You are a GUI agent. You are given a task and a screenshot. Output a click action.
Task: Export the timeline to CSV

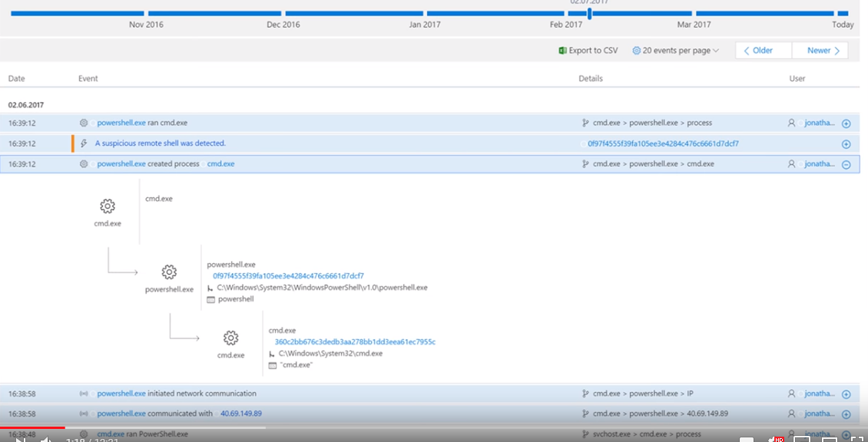588,51
